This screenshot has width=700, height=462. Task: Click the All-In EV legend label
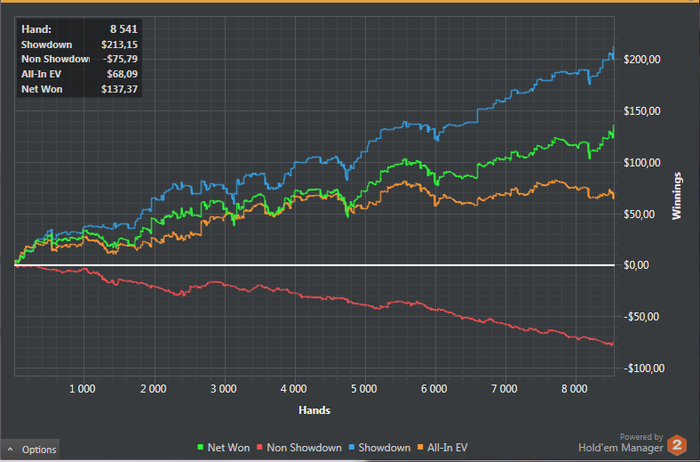click(447, 448)
